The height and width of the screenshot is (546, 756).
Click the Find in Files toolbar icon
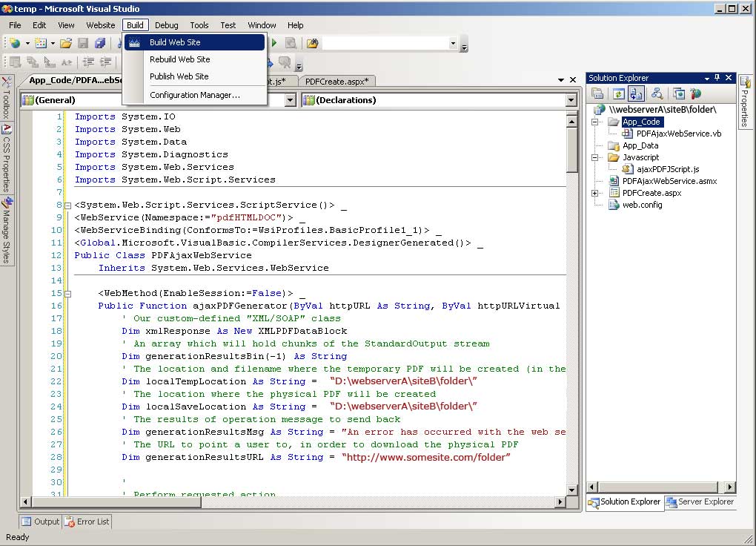[x=313, y=44]
